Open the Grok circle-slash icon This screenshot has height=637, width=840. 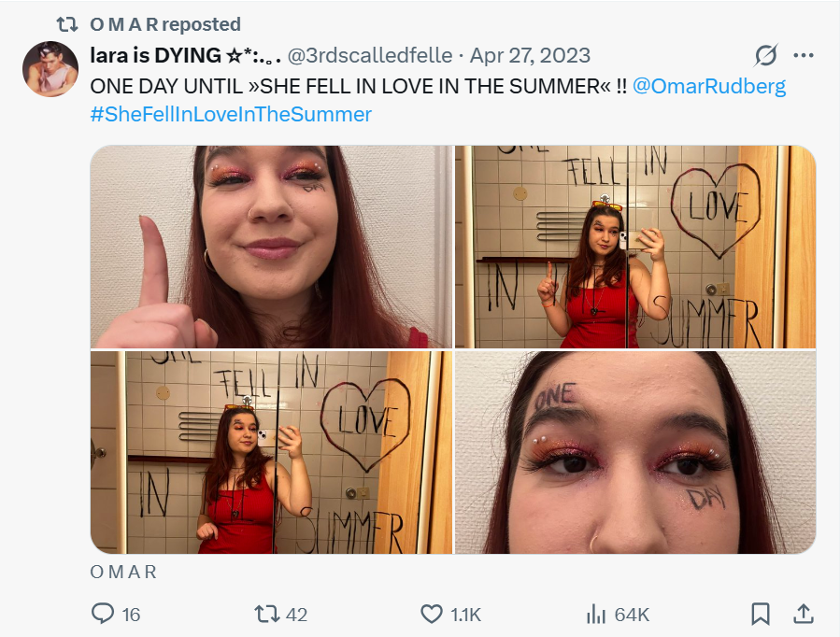[765, 56]
